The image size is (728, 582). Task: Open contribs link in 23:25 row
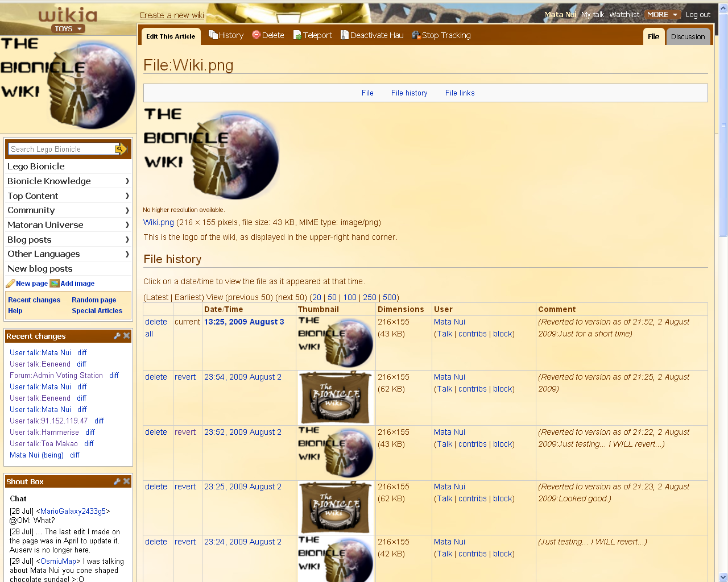click(473, 499)
